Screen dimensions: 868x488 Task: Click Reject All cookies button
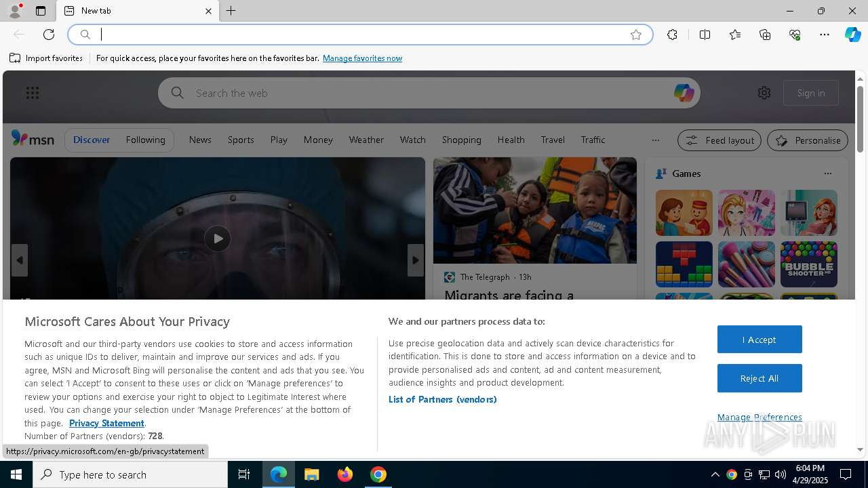(759, 378)
